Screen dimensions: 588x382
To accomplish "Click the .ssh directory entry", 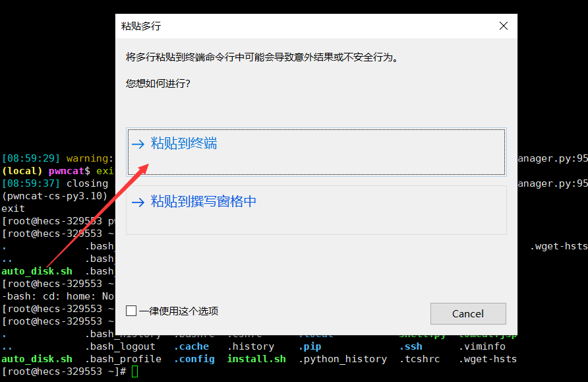I will coord(411,346).
